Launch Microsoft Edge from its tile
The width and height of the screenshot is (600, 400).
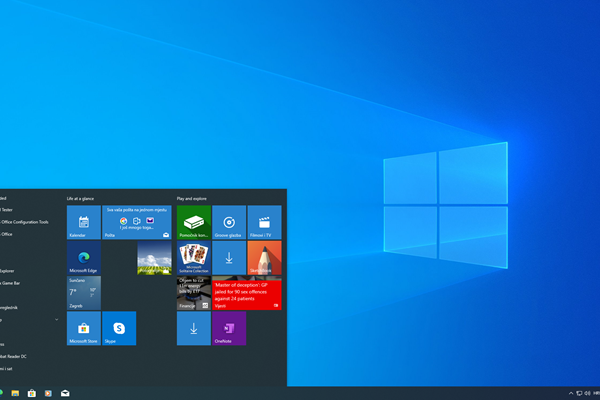click(84, 258)
